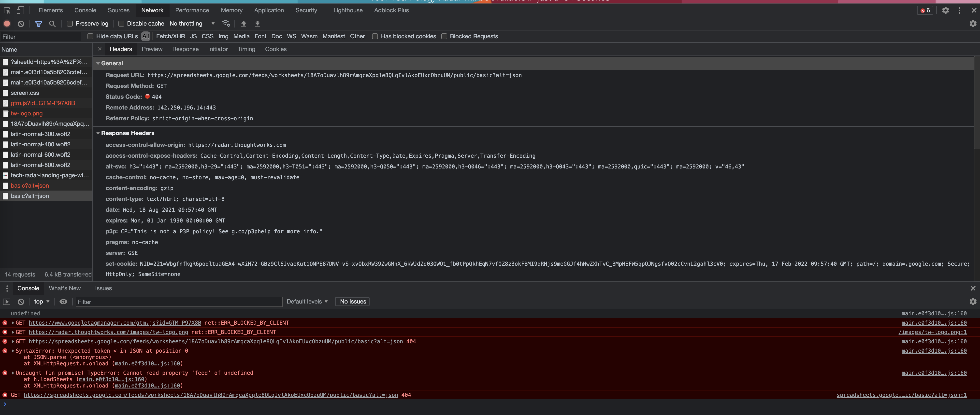Switch to the Preview tab
The width and height of the screenshot is (980, 415).
[152, 49]
